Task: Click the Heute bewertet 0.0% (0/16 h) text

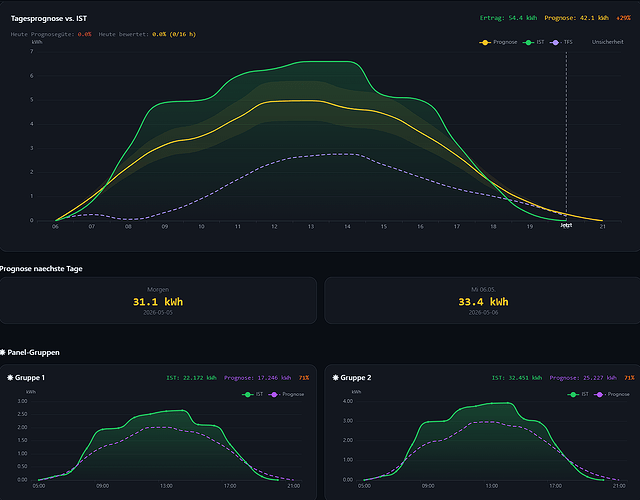Action: pyautogui.click(x=147, y=34)
